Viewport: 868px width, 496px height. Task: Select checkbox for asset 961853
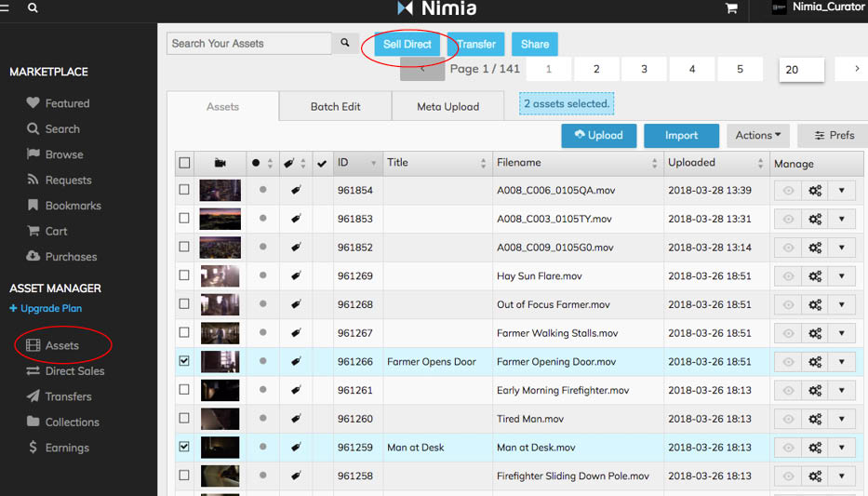pyautogui.click(x=184, y=218)
